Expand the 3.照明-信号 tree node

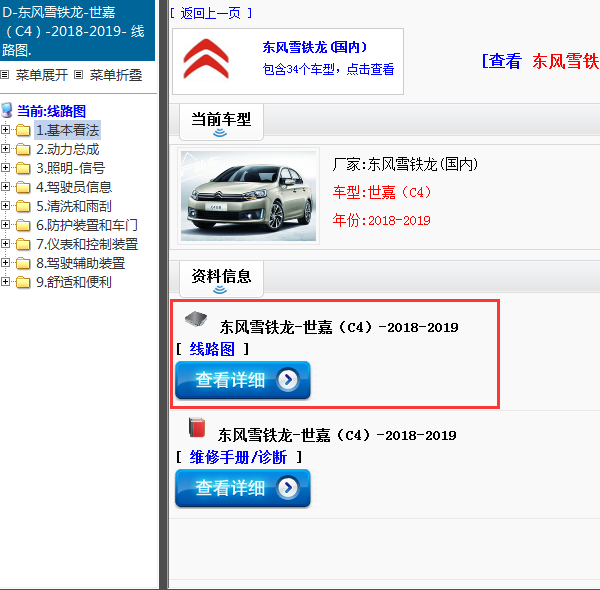click(x=5, y=168)
